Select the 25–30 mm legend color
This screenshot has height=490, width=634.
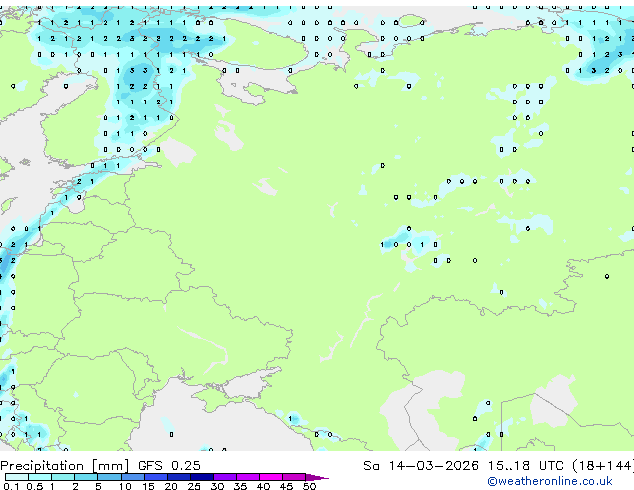[201, 477]
